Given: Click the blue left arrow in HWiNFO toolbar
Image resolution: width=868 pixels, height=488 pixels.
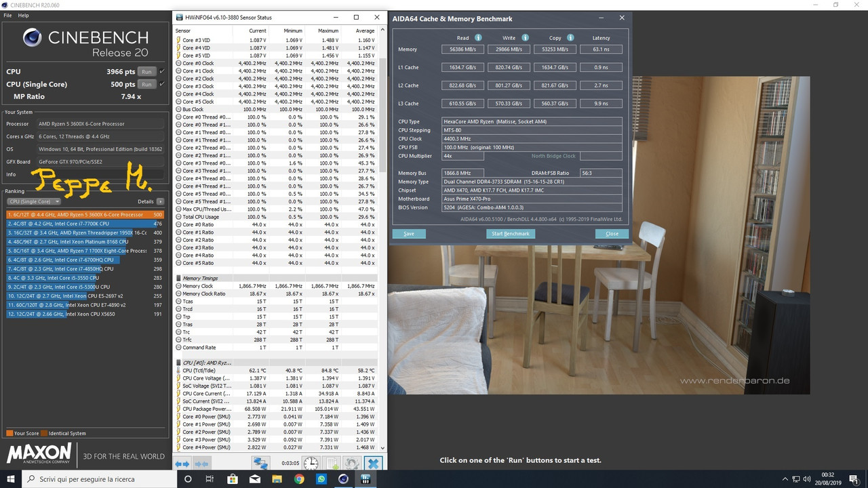Looking at the screenshot, I should tap(178, 464).
